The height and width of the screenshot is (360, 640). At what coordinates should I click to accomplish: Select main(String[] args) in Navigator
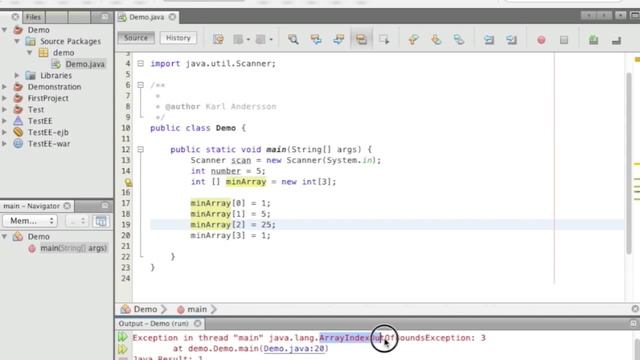click(73, 248)
